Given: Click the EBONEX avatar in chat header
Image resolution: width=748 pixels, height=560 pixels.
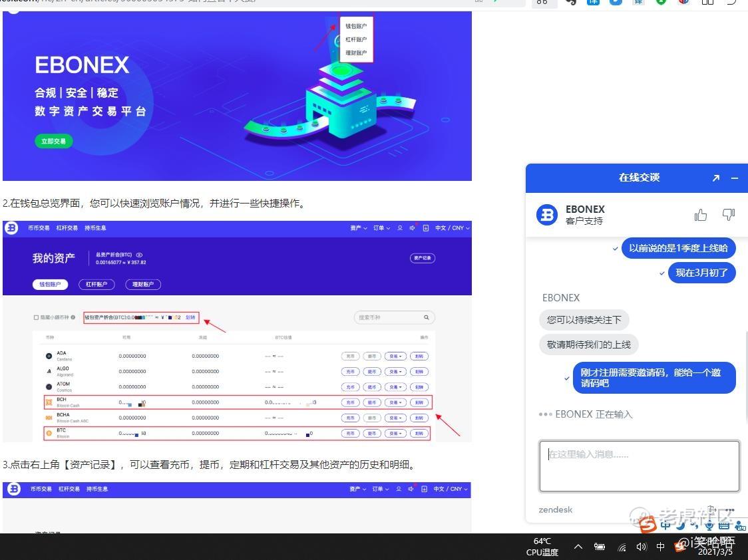Looking at the screenshot, I should [x=546, y=215].
